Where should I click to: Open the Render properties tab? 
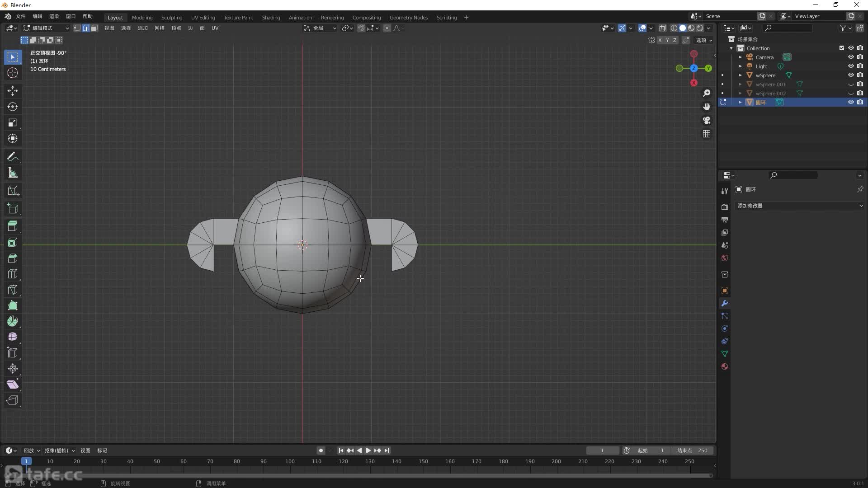[x=725, y=207]
